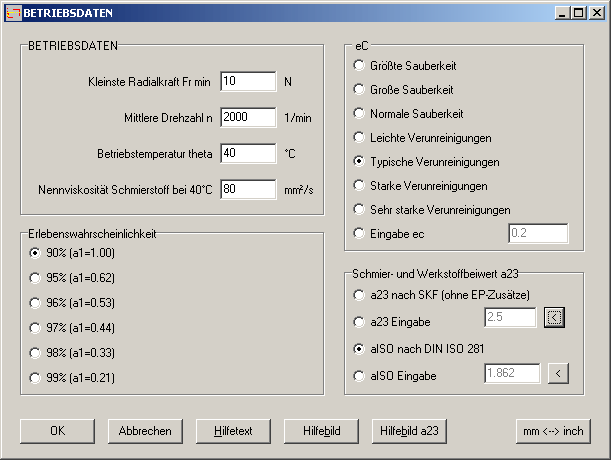Choose Größte Sauberkeit cleanliness option

359,66
